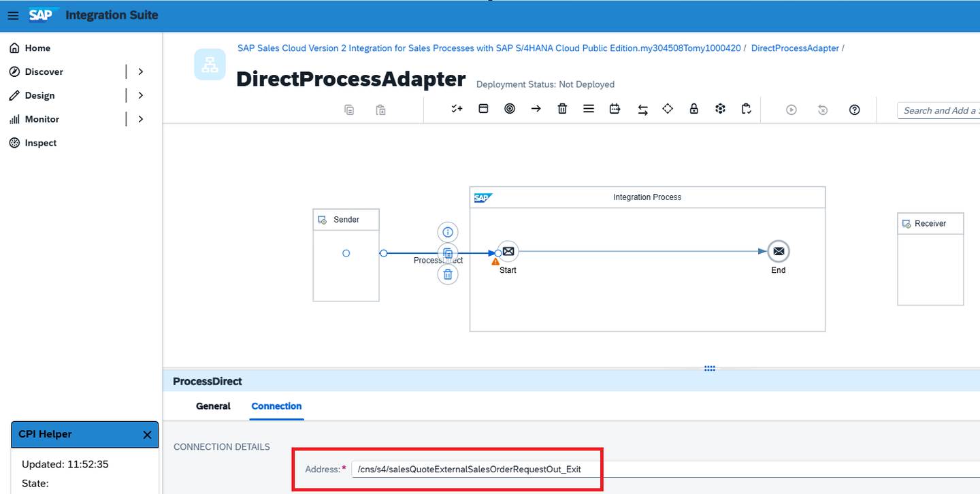Expand the Discover submenu chevron
Viewport: 980px width, 494px height.
click(141, 71)
